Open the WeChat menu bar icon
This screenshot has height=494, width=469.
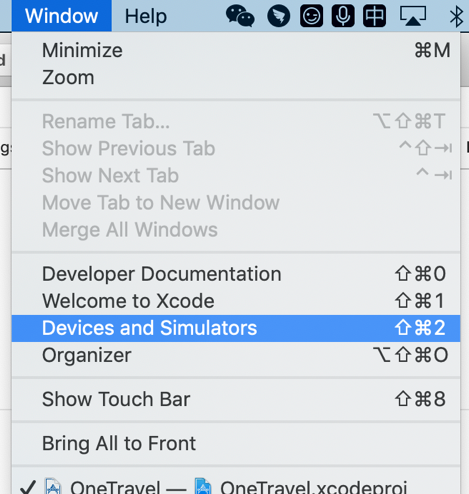(x=240, y=16)
